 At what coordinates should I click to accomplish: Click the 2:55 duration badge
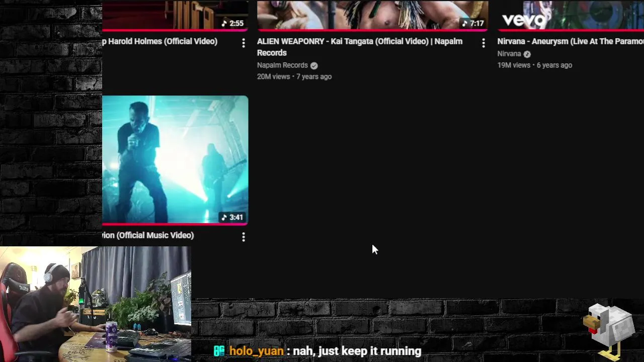coord(232,23)
